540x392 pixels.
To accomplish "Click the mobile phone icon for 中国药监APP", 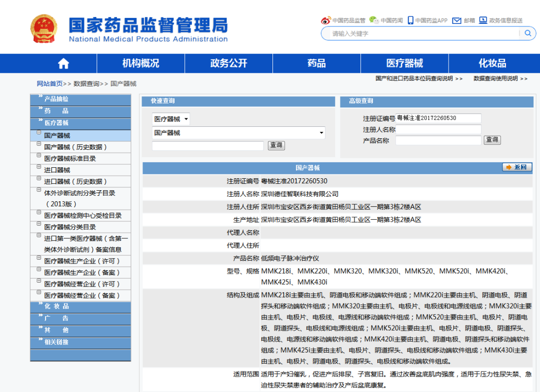I will click(410, 20).
